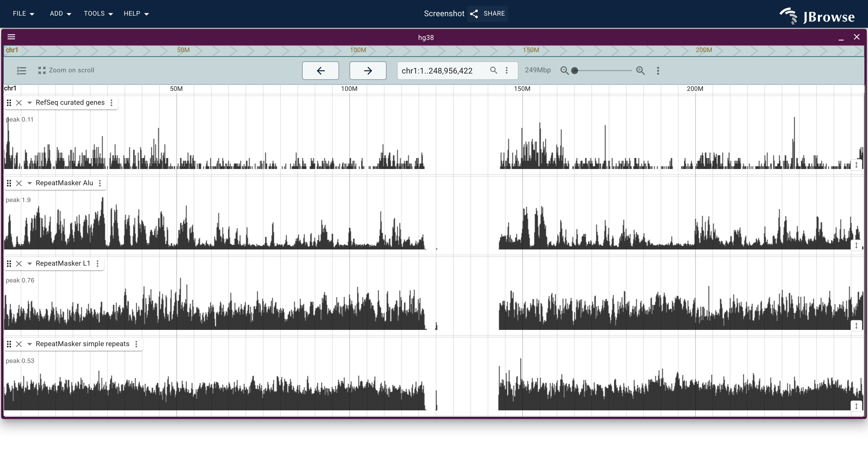Open RepeatMasker Alu track menu
868x463 pixels.
[100, 183]
